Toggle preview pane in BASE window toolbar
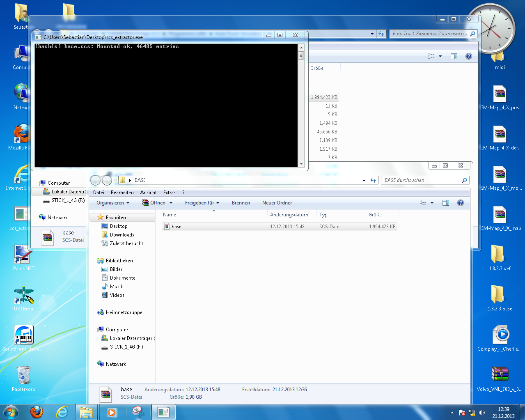Image resolution: width=525 pixels, height=420 pixels. [x=446, y=203]
